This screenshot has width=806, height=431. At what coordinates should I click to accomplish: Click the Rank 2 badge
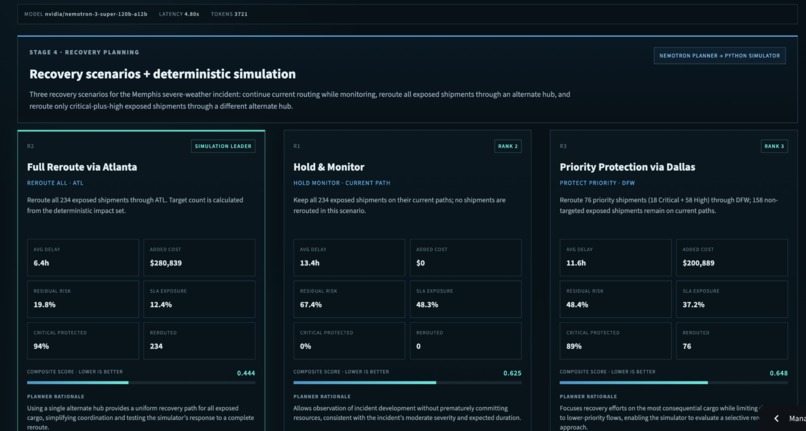tap(508, 146)
